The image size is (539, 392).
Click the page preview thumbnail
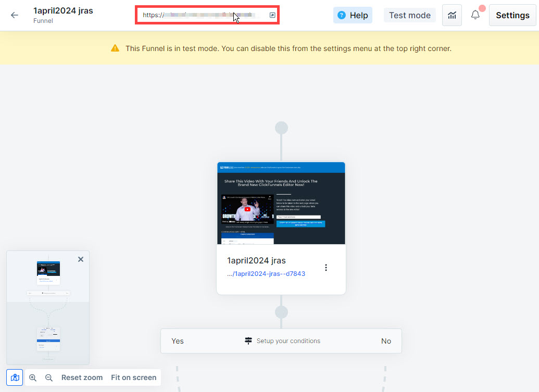pyautogui.click(x=281, y=203)
